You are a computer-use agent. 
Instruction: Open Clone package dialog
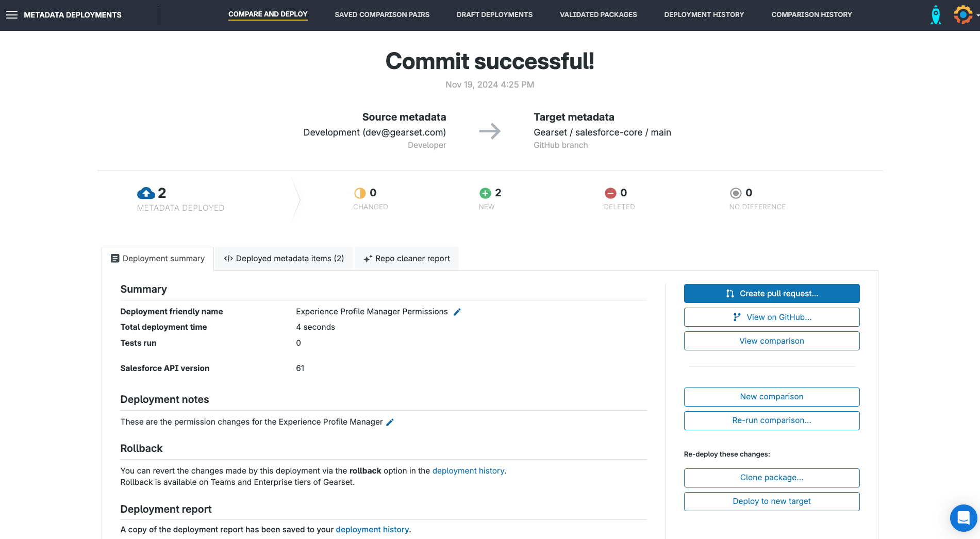[771, 478]
